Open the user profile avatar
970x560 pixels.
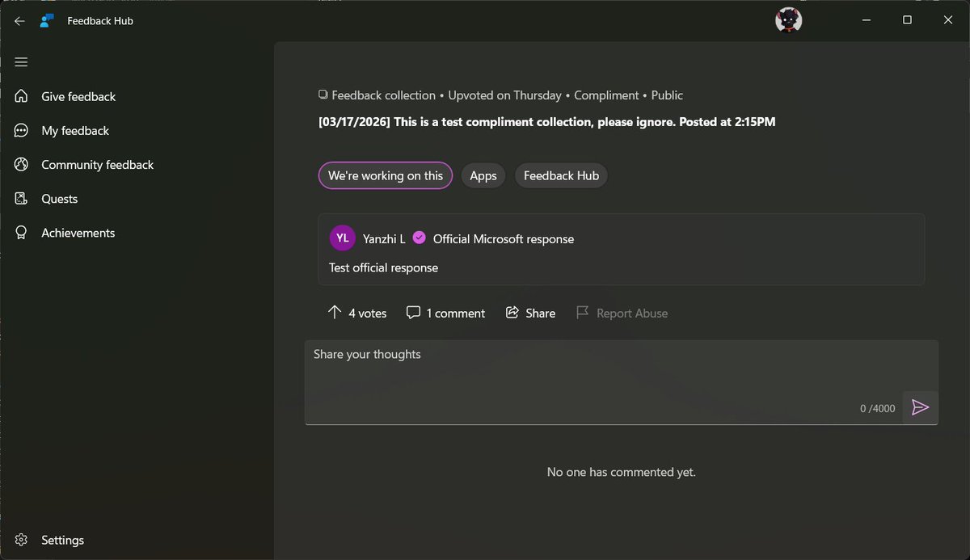[788, 21]
